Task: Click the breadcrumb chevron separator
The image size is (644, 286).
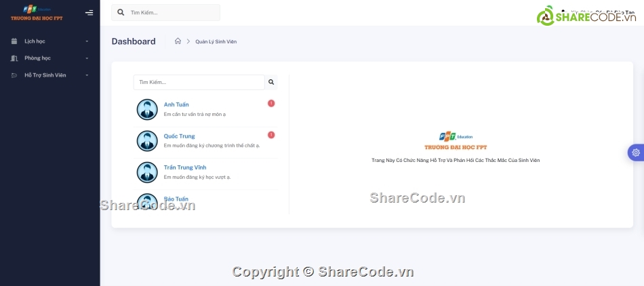Action: click(x=188, y=41)
